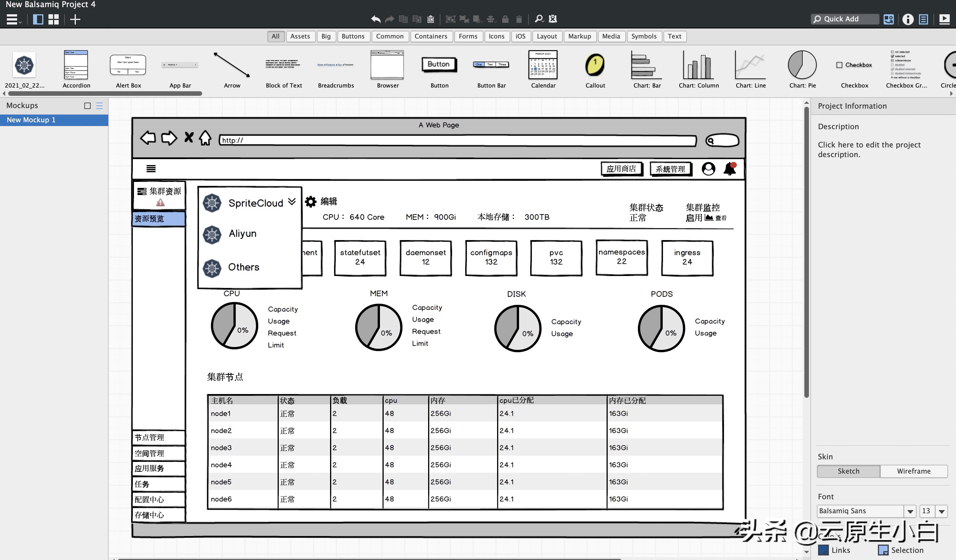Click the add new mockup plus icon
The height and width of the screenshot is (560, 956).
pyautogui.click(x=75, y=19)
